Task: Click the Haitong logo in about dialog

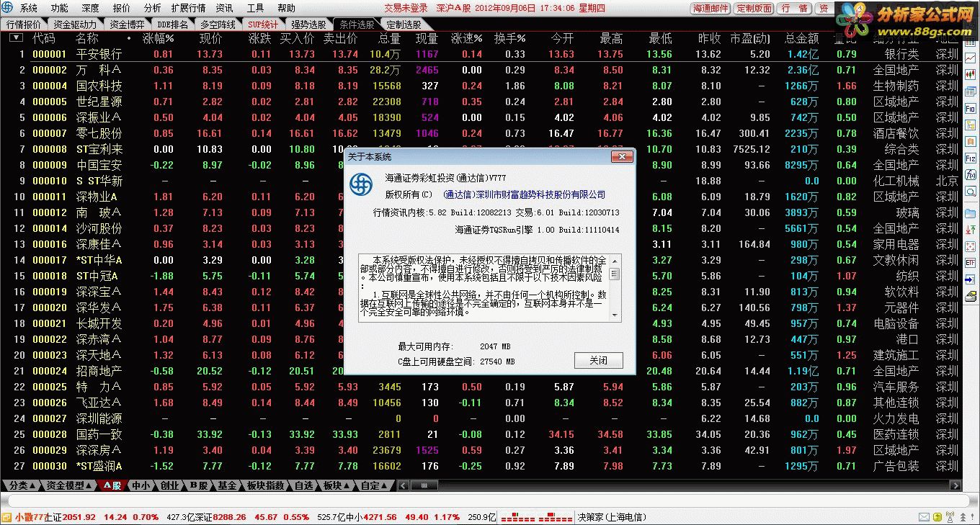Action: 360,185
